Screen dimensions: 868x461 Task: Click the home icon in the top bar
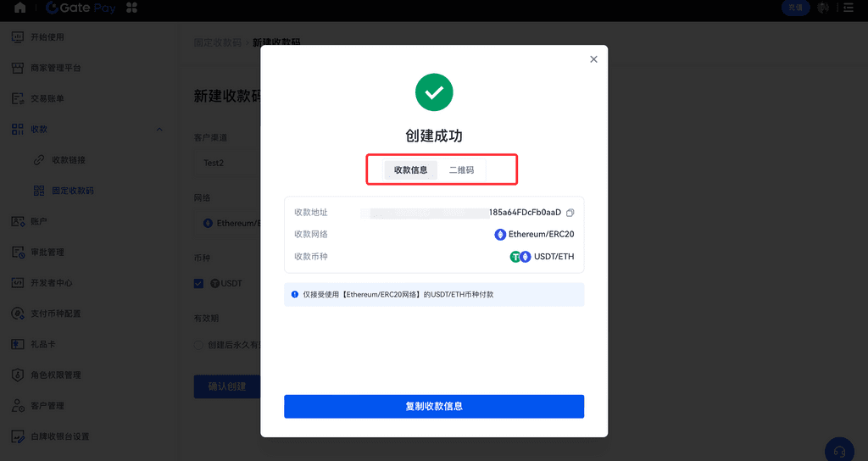click(x=20, y=7)
